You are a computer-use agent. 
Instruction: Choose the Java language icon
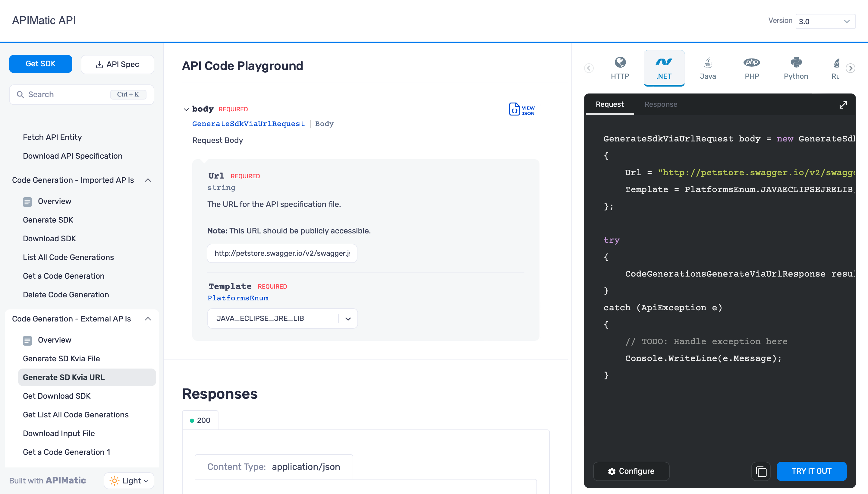coord(708,62)
